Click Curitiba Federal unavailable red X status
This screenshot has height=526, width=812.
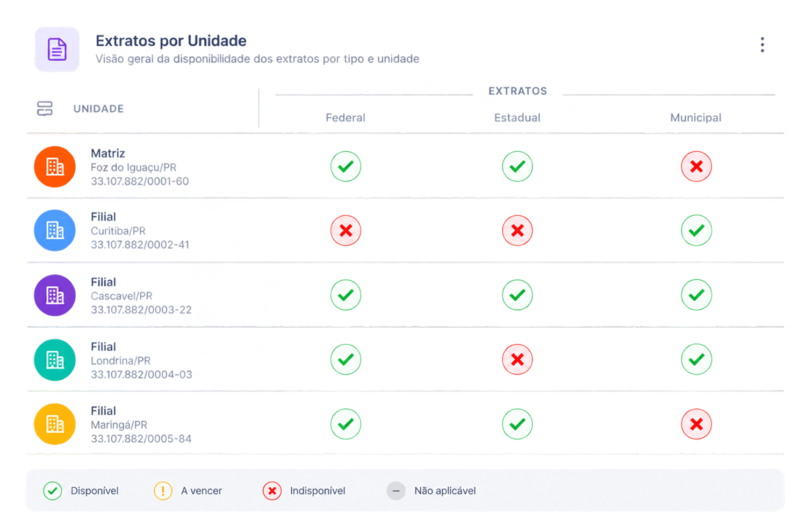pos(346,230)
